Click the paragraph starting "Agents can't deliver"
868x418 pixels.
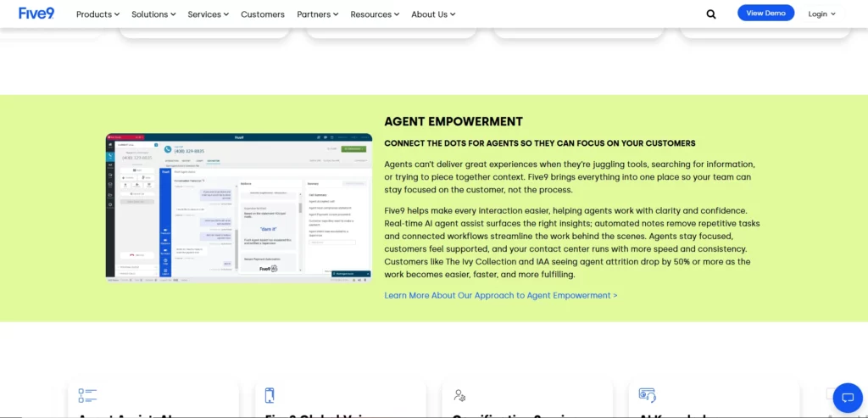pyautogui.click(x=570, y=177)
